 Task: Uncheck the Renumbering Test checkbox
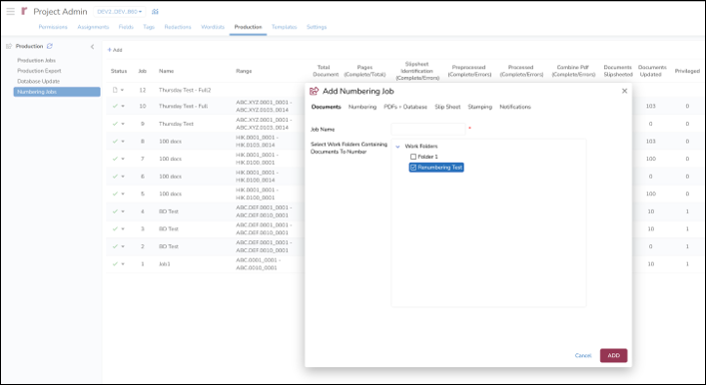[x=413, y=168]
